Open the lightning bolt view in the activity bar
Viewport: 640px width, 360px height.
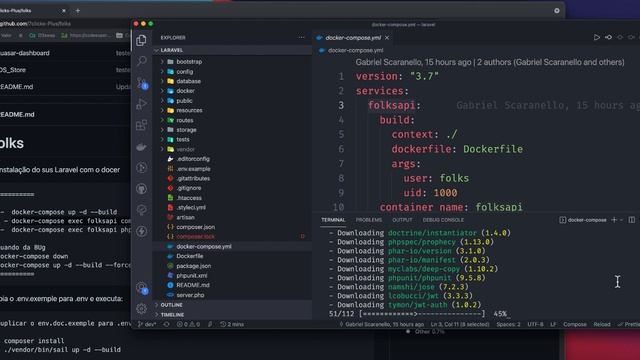(x=142, y=231)
